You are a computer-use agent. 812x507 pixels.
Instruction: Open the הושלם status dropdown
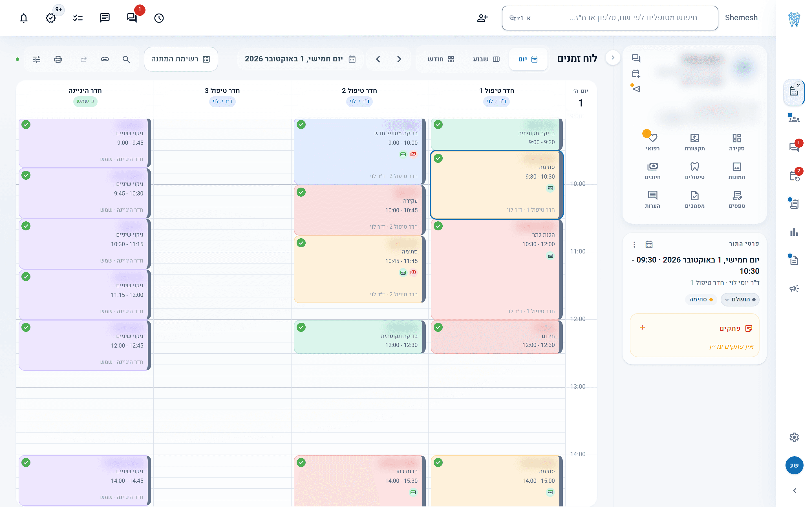click(740, 299)
